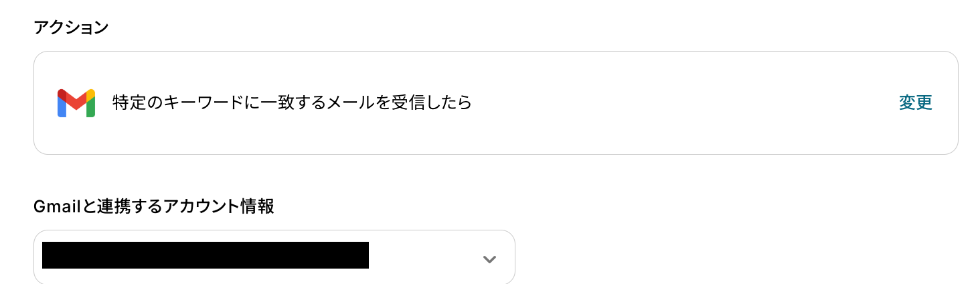Image resolution: width=980 pixels, height=284 pixels.
Task: Click the blacked-out account value in dropdown
Action: (x=206, y=255)
